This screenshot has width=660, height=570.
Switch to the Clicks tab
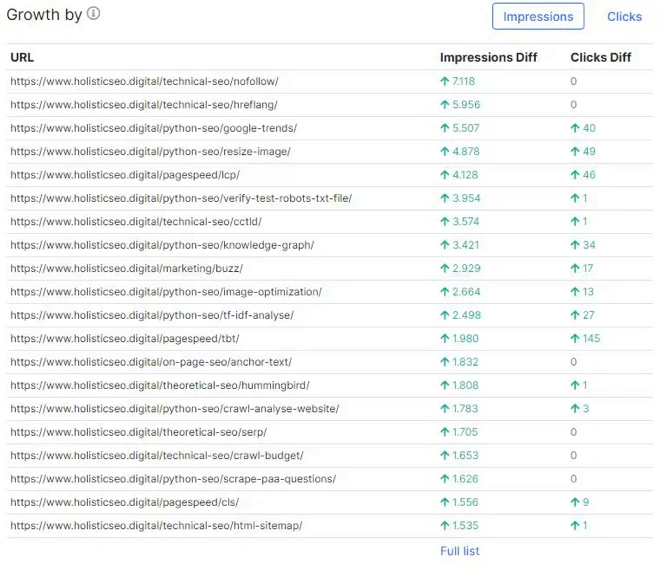point(624,16)
